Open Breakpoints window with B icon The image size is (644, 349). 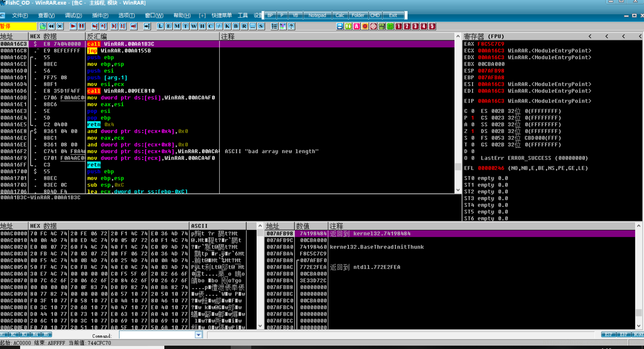tap(236, 26)
